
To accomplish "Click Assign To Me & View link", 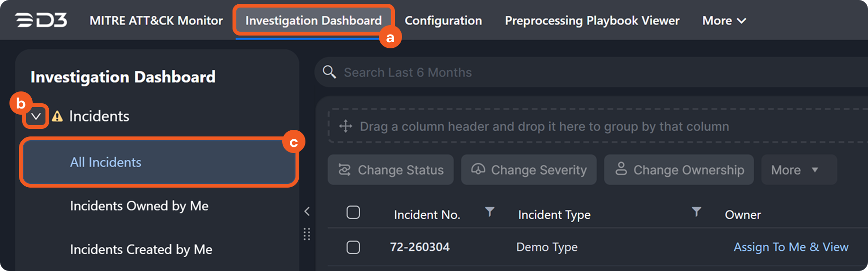I will 791,247.
